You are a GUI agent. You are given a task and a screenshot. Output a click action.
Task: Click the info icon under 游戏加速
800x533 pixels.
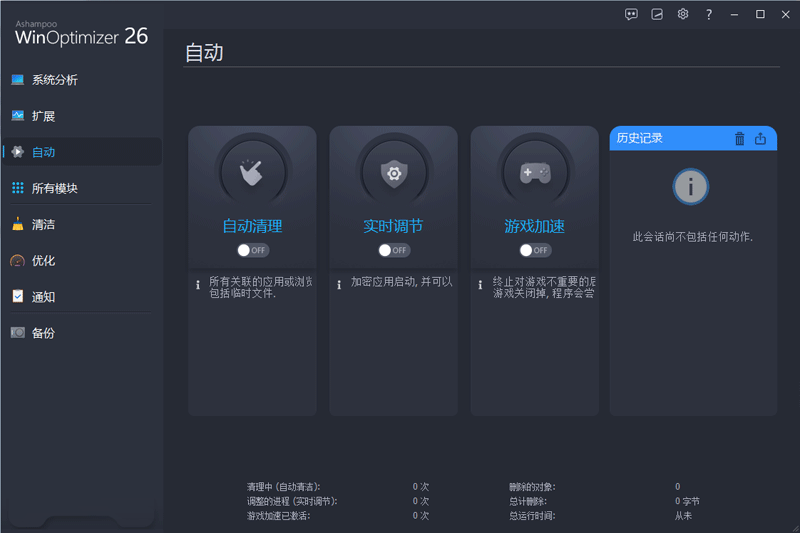click(480, 285)
